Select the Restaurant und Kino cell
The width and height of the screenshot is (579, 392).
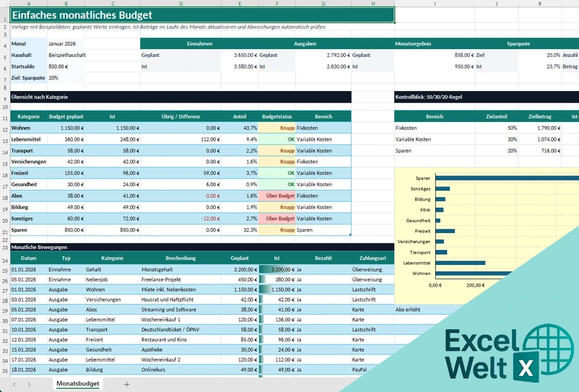pyautogui.click(x=181, y=339)
